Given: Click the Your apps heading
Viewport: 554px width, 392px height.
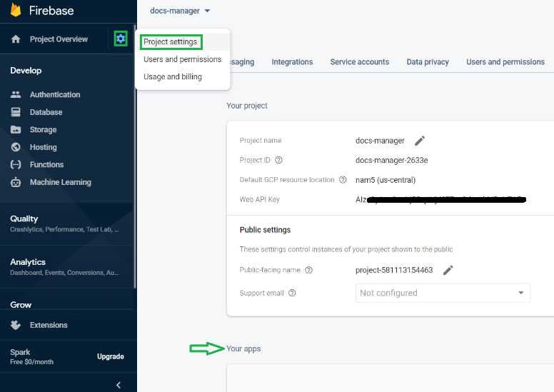Looking at the screenshot, I should [x=243, y=348].
